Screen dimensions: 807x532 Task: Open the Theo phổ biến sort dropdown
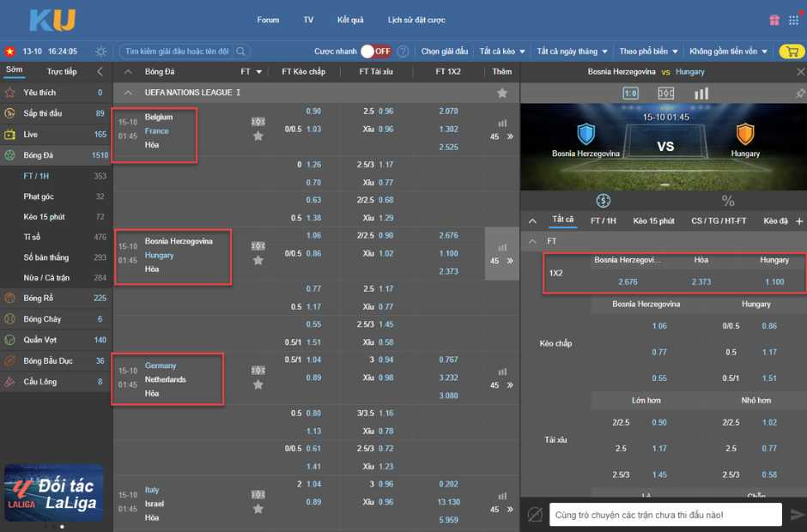pyautogui.click(x=648, y=51)
